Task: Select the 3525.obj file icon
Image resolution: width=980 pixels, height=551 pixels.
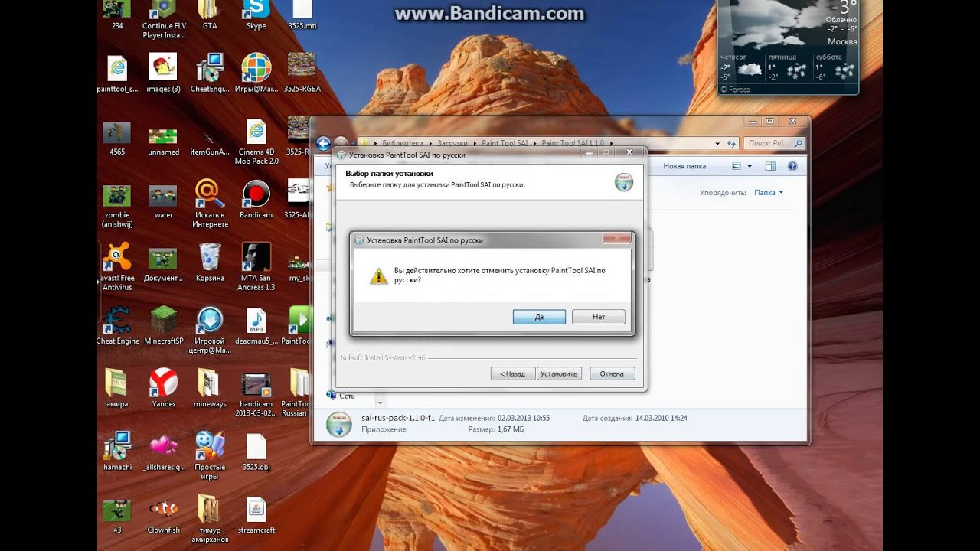Action: (256, 451)
